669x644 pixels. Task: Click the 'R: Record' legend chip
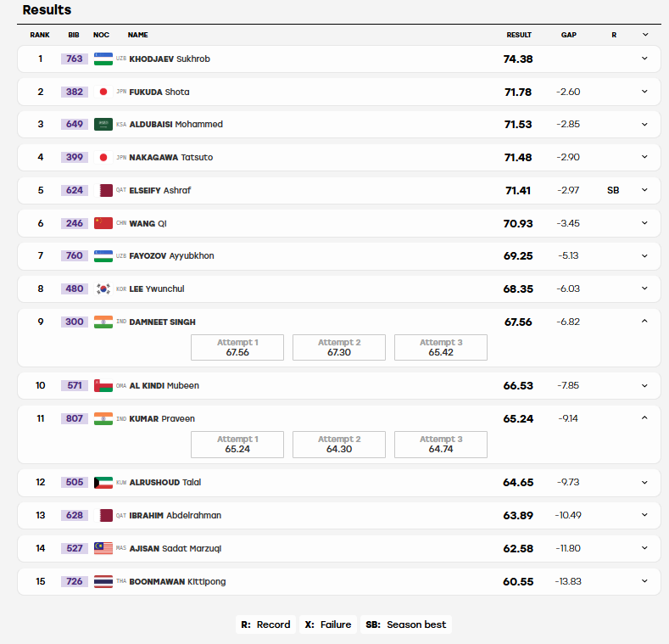coord(265,624)
